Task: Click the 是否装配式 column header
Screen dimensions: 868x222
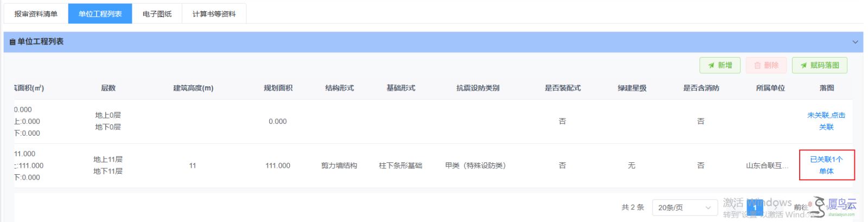Action: 563,88
